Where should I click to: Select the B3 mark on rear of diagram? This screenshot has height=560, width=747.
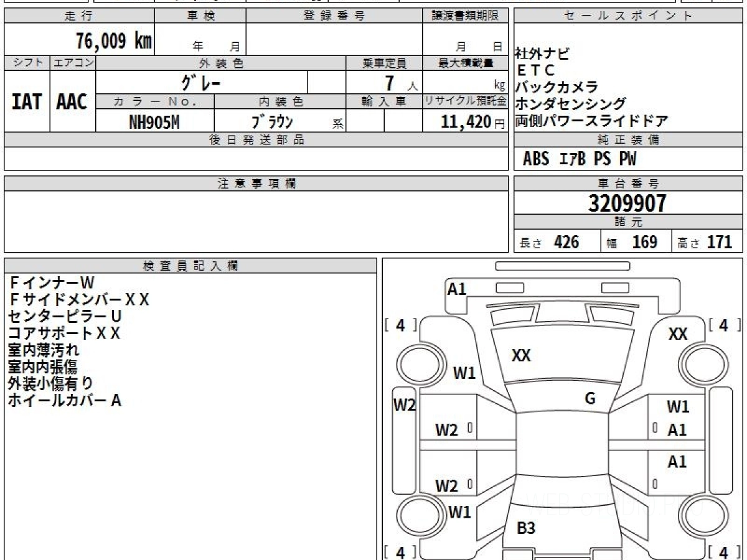pos(526,528)
